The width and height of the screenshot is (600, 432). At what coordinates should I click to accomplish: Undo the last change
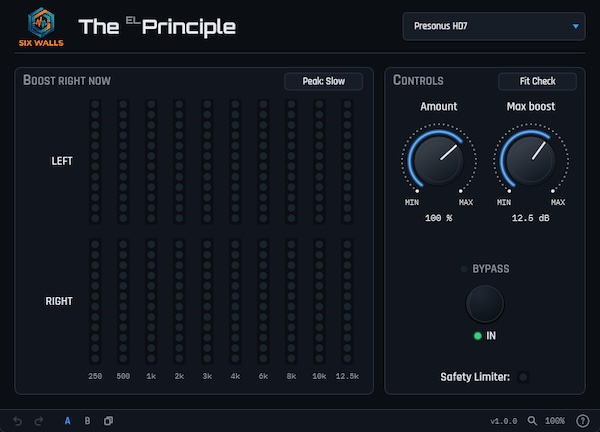click(x=18, y=421)
